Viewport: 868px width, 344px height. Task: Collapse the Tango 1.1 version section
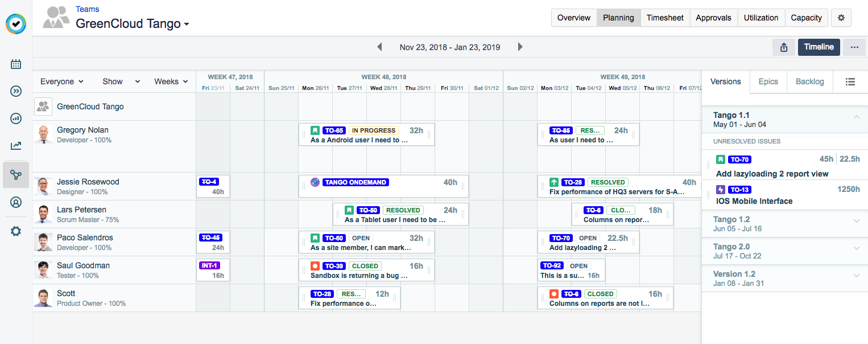pyautogui.click(x=856, y=116)
